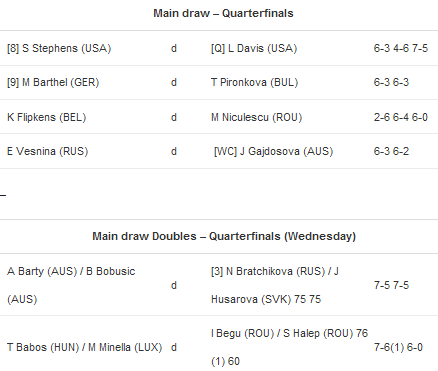Click the 2-6 6-4 6-0 score
This screenshot has width=438, height=371.
click(x=401, y=117)
